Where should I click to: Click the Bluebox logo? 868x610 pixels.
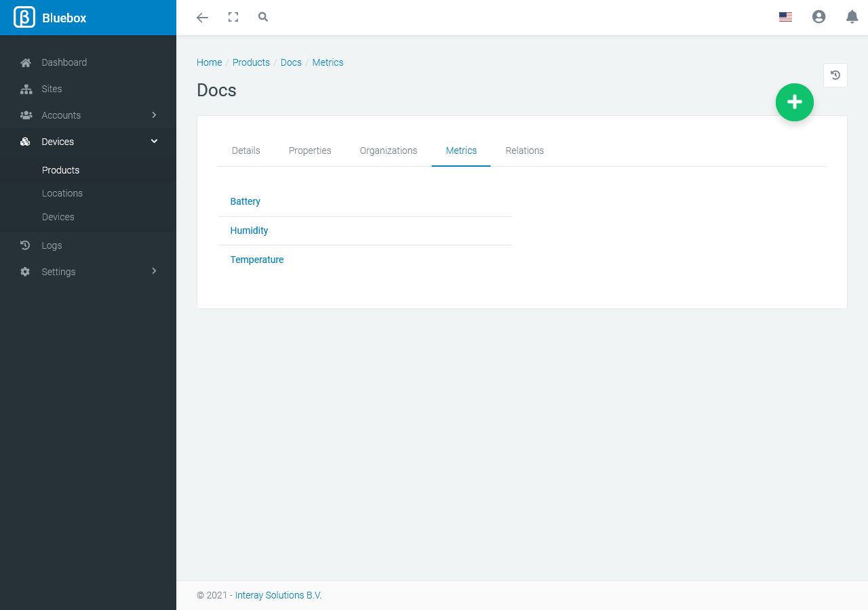tap(51, 18)
